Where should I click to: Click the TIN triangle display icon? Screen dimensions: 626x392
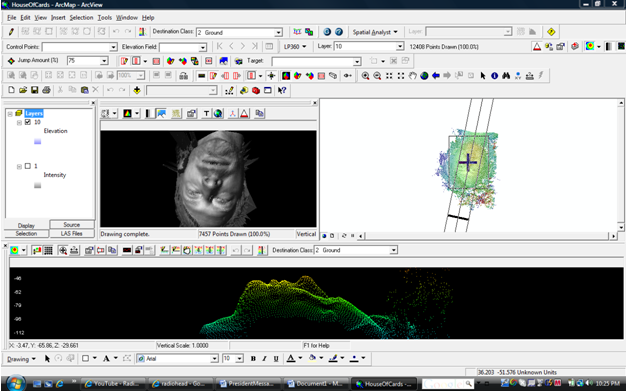coord(537,47)
